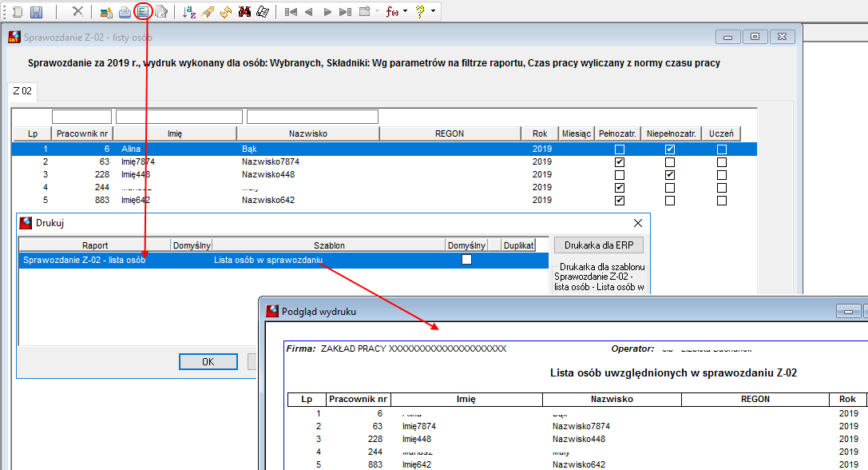This screenshot has width=868, height=470.
Task: Click Nazwisko7874 in print preview
Action: coord(581,426)
